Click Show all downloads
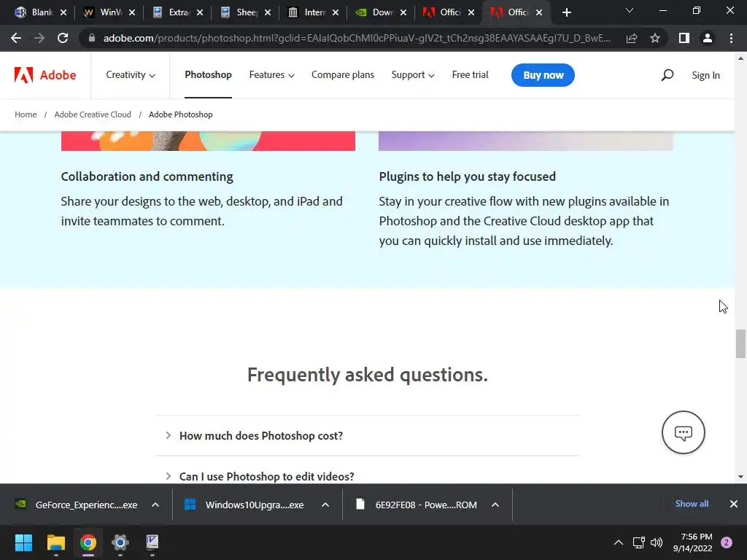747x560 pixels. (692, 503)
